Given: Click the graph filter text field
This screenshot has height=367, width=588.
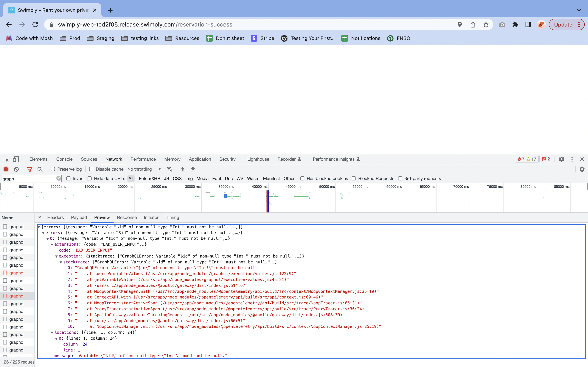Looking at the screenshot, I should (29, 179).
